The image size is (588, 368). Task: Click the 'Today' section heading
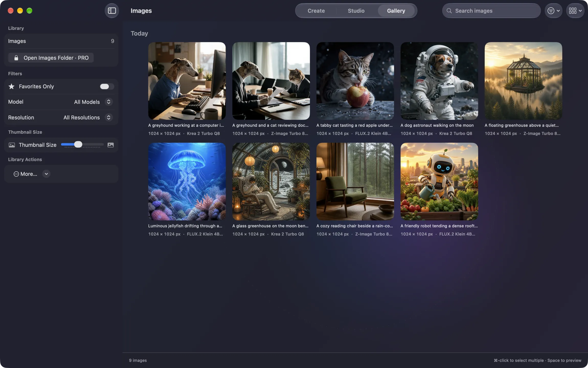tap(139, 34)
